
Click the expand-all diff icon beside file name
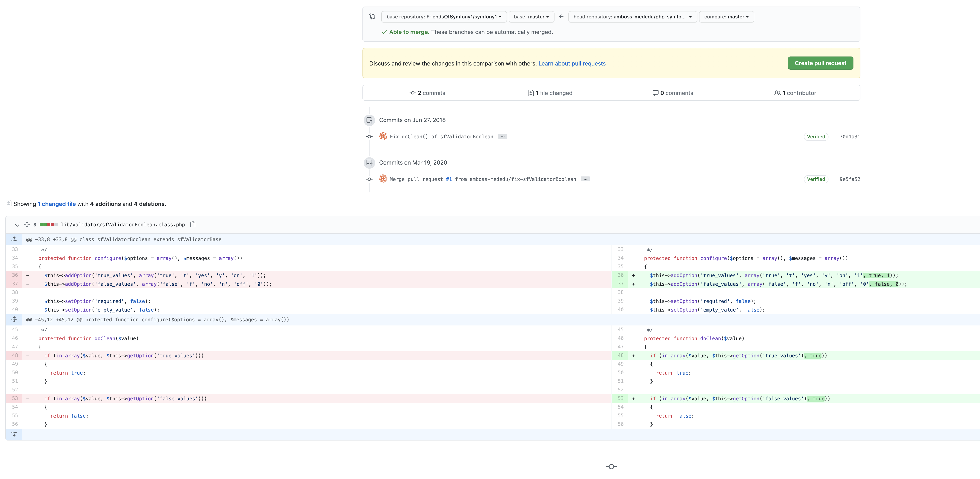pyautogui.click(x=27, y=225)
